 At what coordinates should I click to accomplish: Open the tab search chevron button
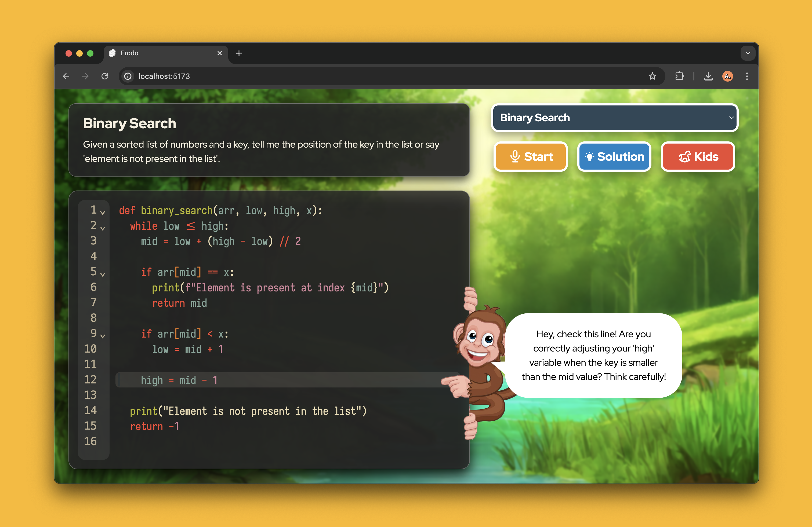[x=748, y=53]
